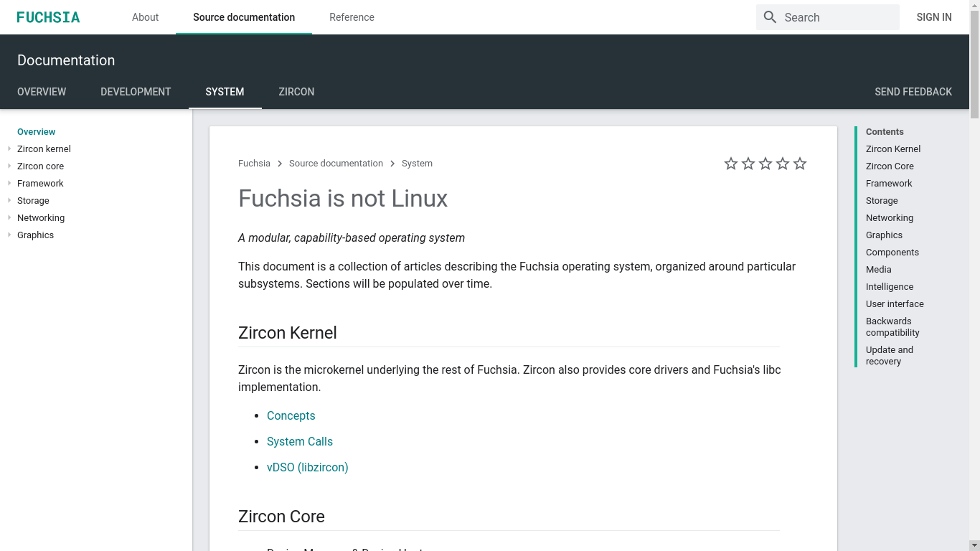980x551 pixels.
Task: Jump to Networking in Contents
Action: [890, 218]
